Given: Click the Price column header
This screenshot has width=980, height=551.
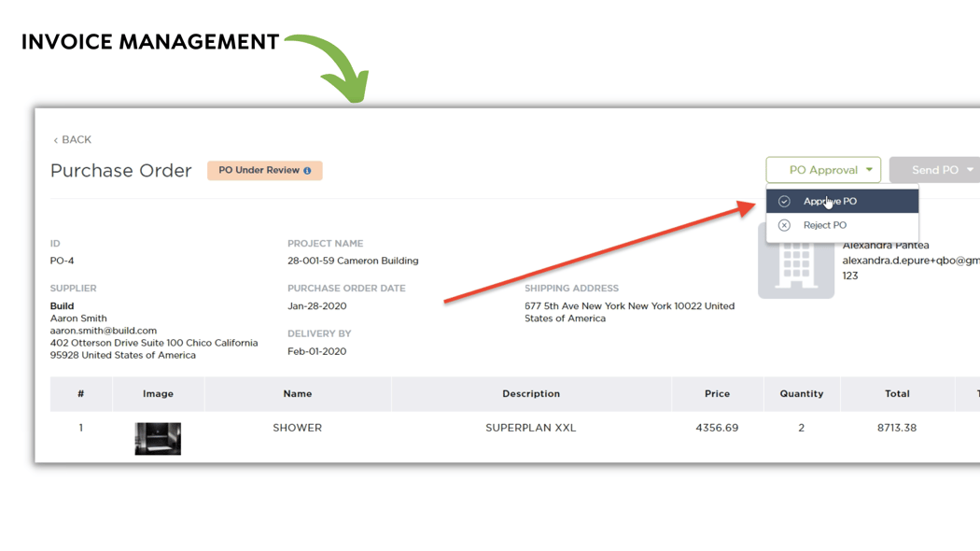Looking at the screenshot, I should (717, 394).
